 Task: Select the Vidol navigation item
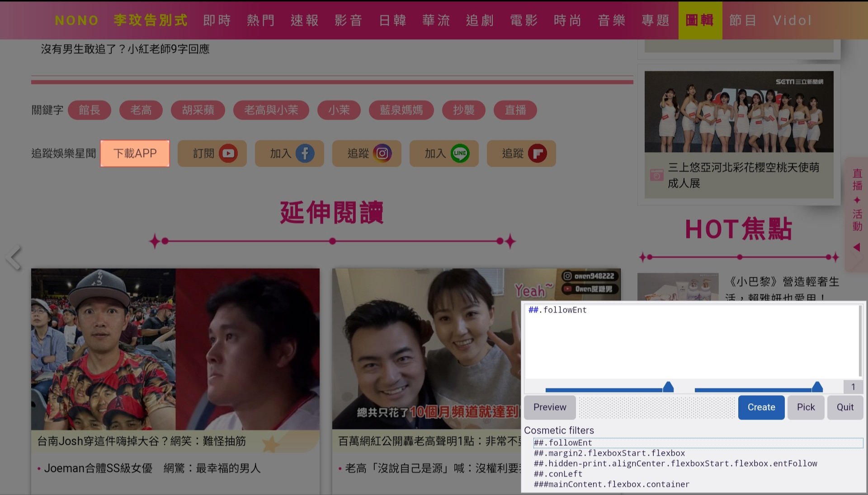tap(792, 20)
